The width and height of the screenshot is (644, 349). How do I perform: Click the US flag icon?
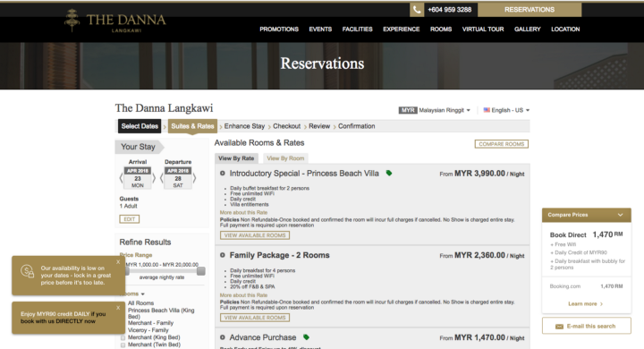487,110
